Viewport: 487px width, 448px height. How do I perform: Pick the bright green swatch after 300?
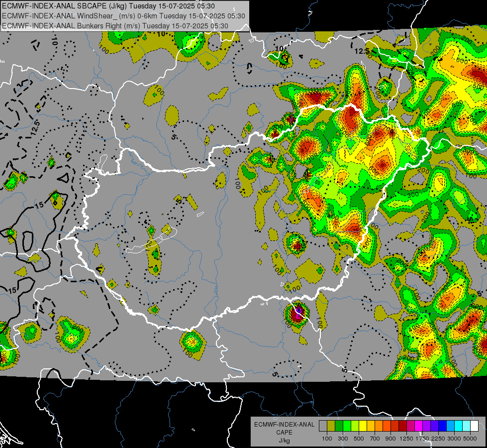[x=347, y=426]
